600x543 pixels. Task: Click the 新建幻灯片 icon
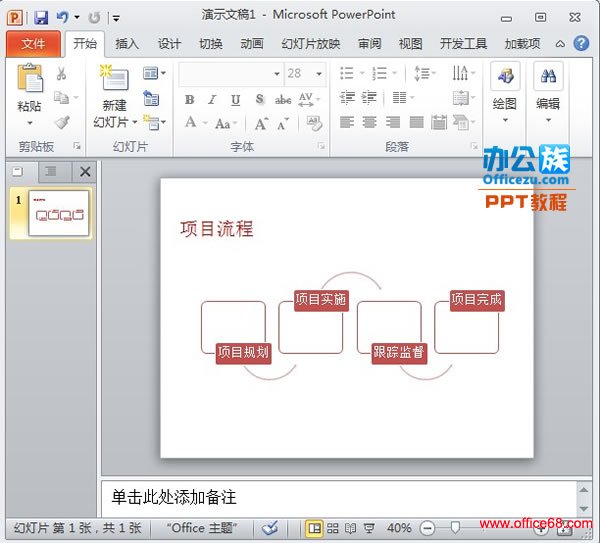[x=114, y=78]
